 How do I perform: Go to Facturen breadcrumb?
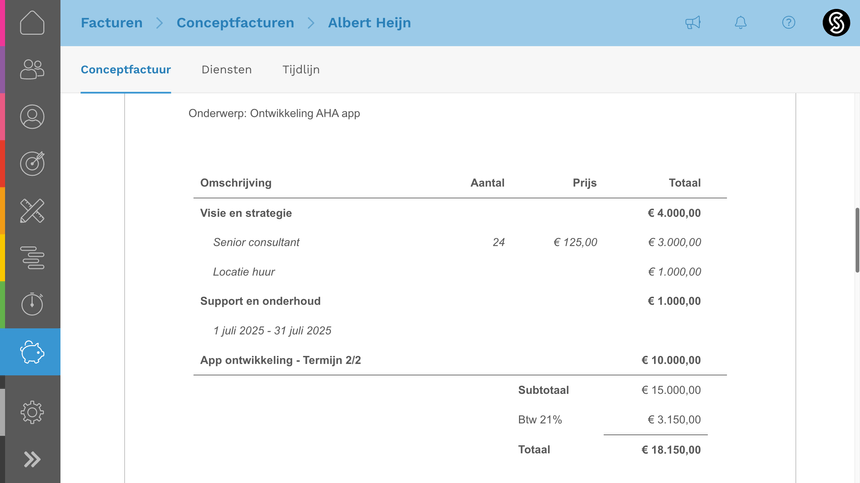111,23
